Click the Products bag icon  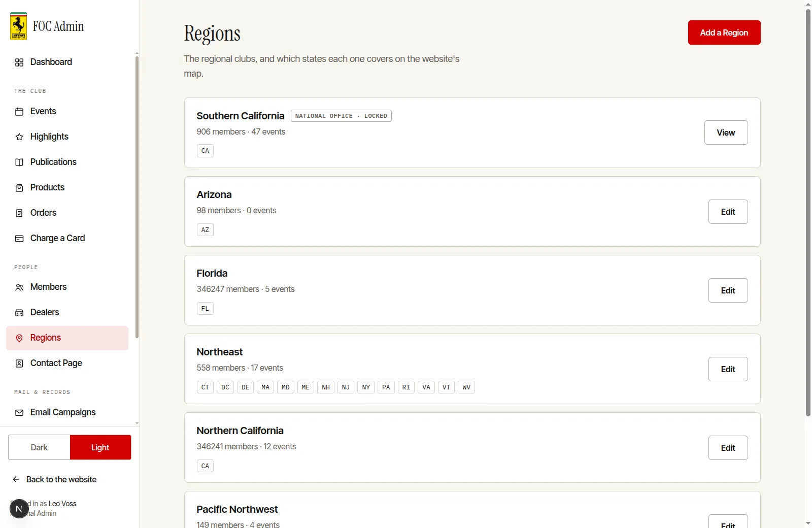pyautogui.click(x=19, y=188)
